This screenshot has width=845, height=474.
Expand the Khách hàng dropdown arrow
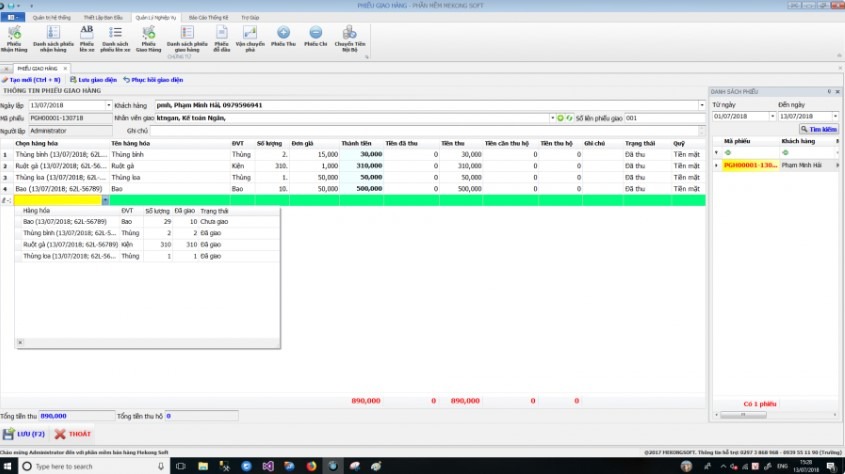click(x=702, y=105)
